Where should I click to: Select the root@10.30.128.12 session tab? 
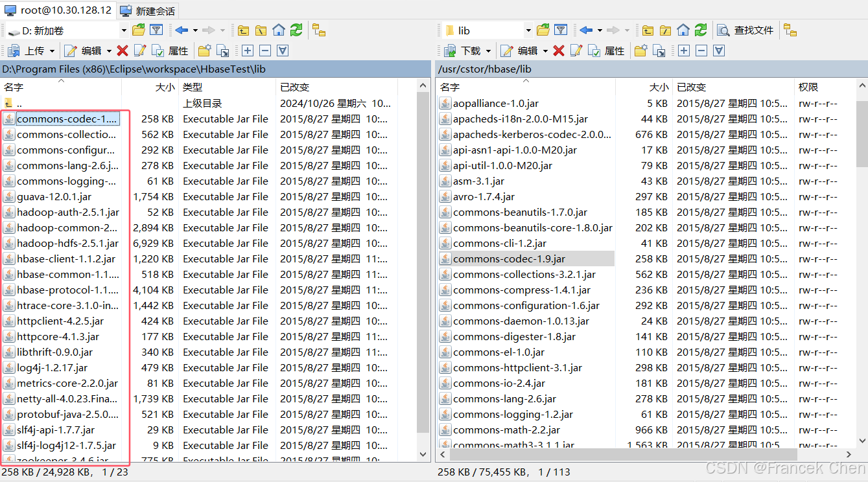tap(58, 10)
